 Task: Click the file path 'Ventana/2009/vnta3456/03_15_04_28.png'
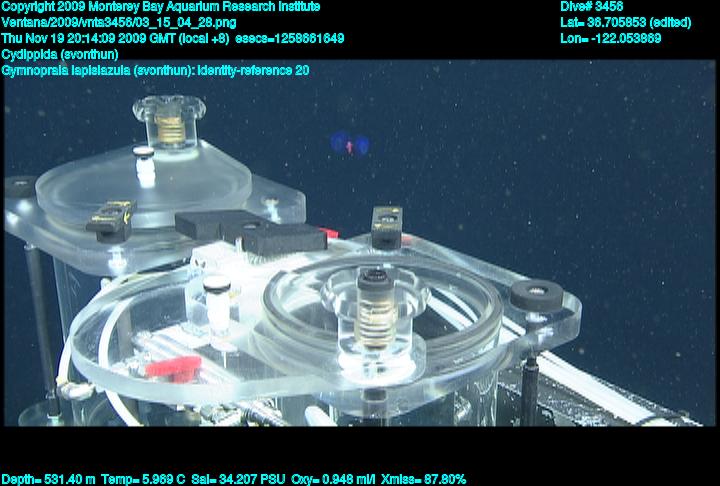click(x=119, y=23)
